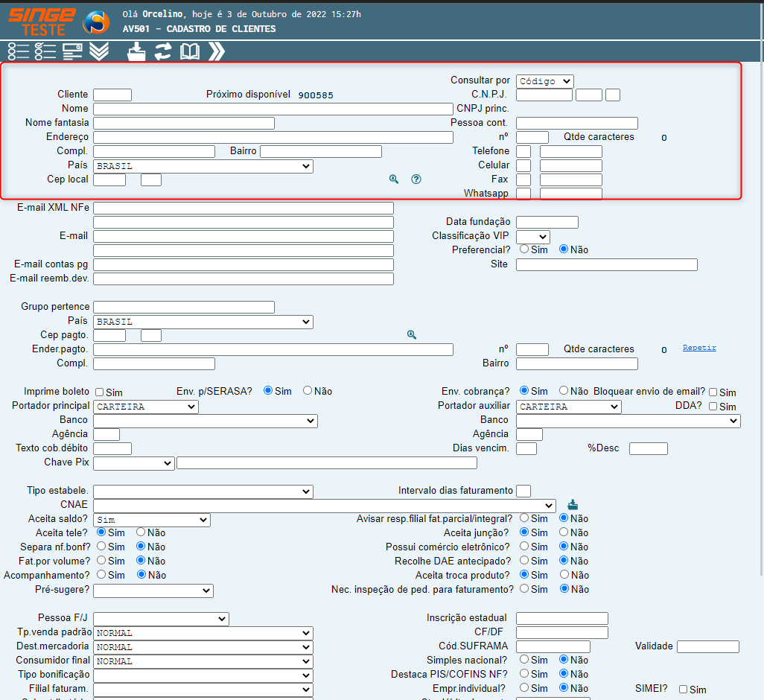Open the Consultar por dropdown
764x700 pixels.
click(x=544, y=81)
